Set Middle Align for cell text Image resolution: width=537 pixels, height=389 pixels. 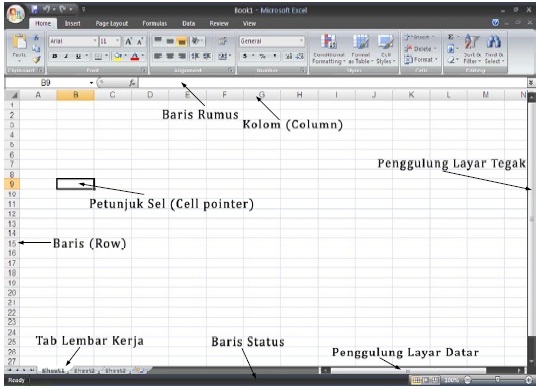(x=170, y=41)
